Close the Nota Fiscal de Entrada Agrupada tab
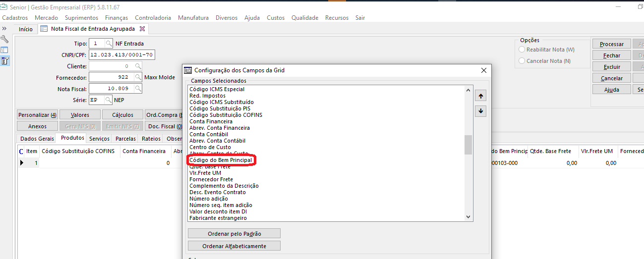 click(x=142, y=29)
